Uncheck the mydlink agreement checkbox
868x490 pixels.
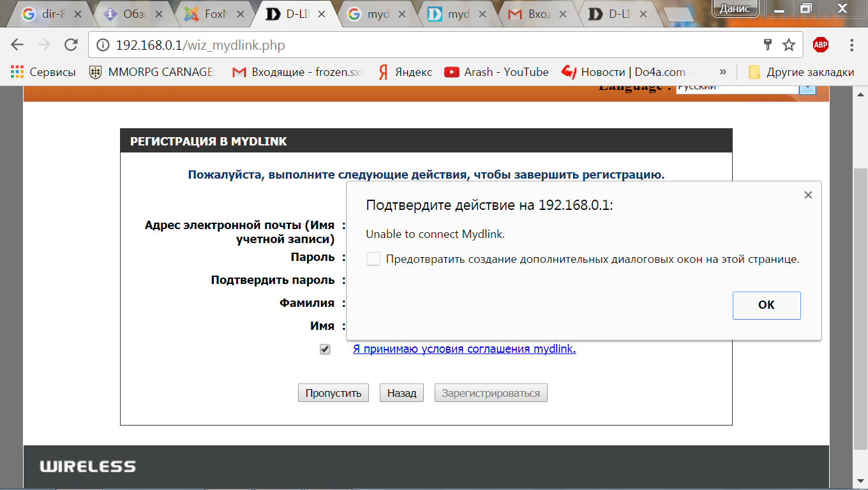(x=325, y=350)
